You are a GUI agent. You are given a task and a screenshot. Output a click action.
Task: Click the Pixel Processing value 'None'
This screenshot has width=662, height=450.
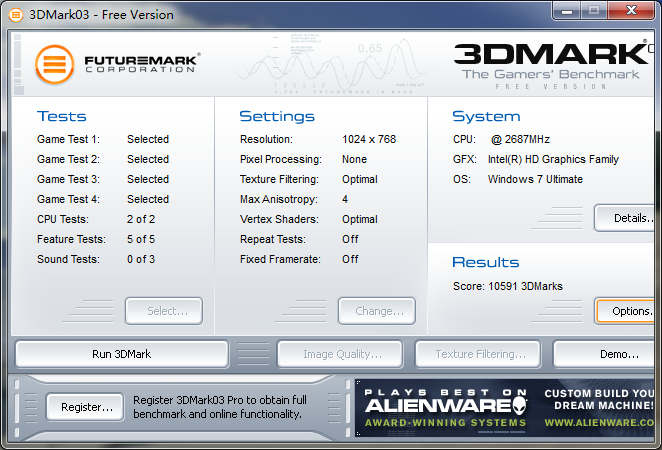354,159
